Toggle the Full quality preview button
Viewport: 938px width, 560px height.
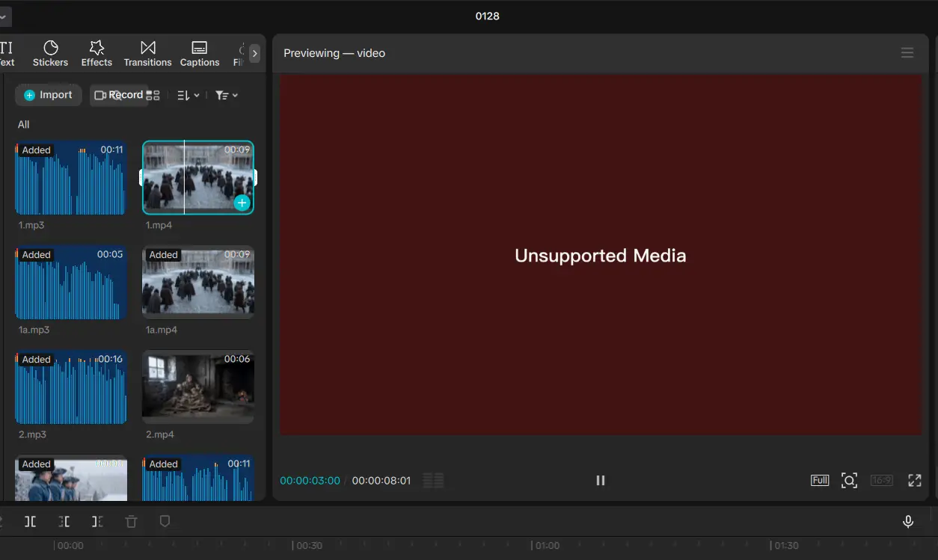[820, 481]
